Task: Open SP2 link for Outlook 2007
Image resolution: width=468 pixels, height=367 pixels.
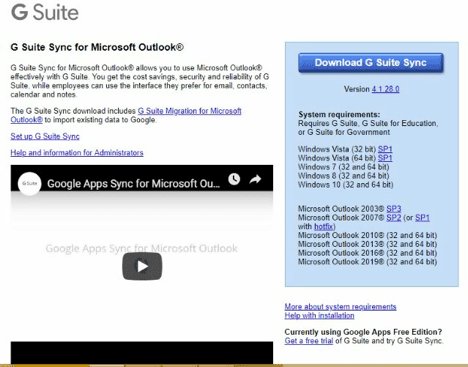Action: coord(394,218)
